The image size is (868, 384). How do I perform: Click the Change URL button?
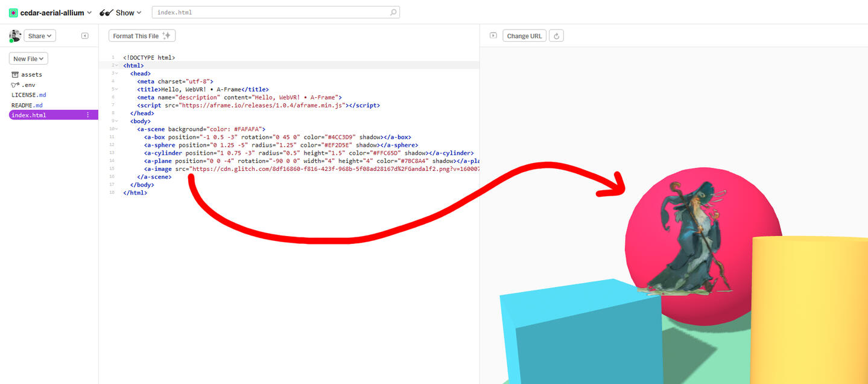point(524,36)
